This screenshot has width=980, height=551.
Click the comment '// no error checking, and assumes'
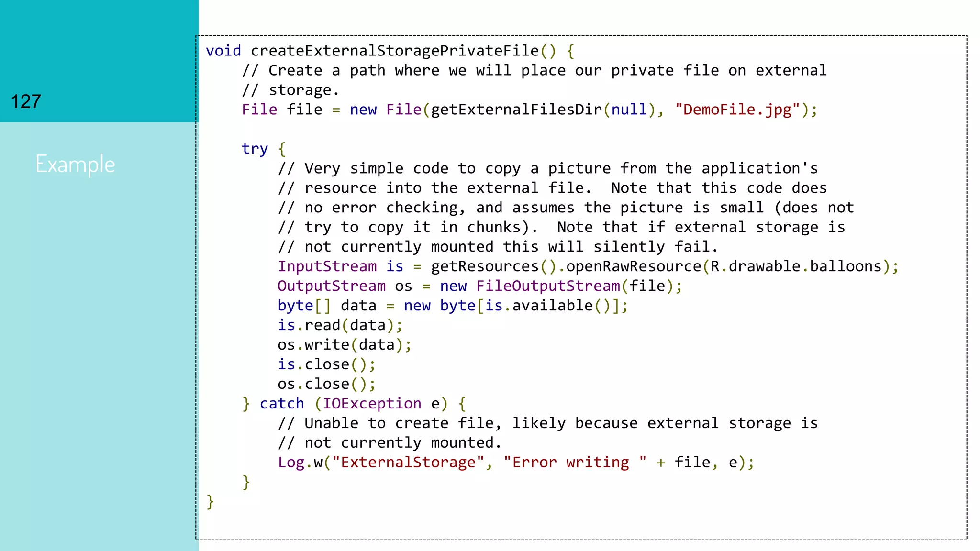coord(566,208)
